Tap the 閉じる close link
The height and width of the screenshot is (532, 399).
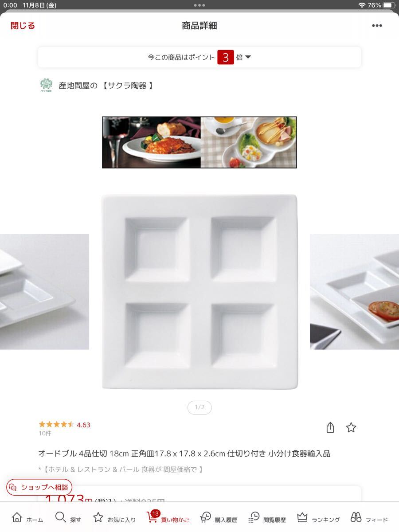[x=23, y=26]
